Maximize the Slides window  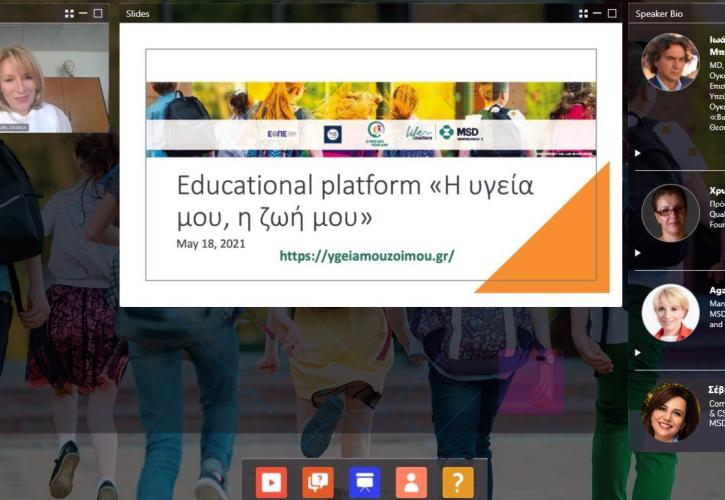tap(611, 14)
